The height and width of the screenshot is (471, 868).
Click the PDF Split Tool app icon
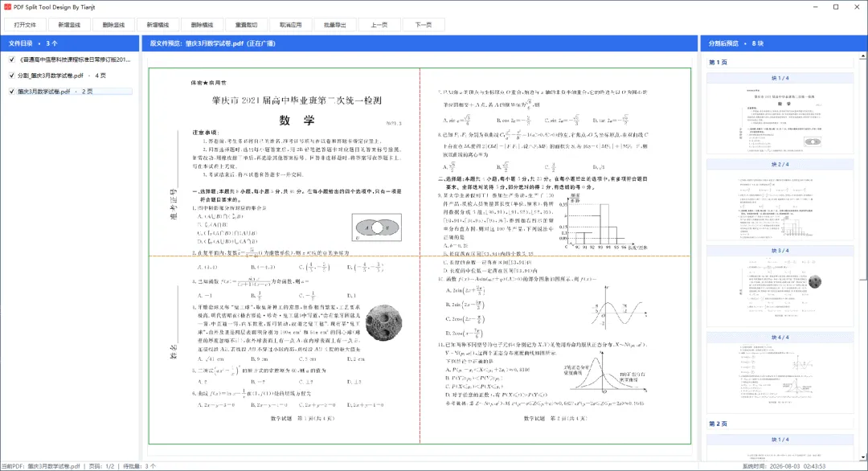click(x=7, y=7)
